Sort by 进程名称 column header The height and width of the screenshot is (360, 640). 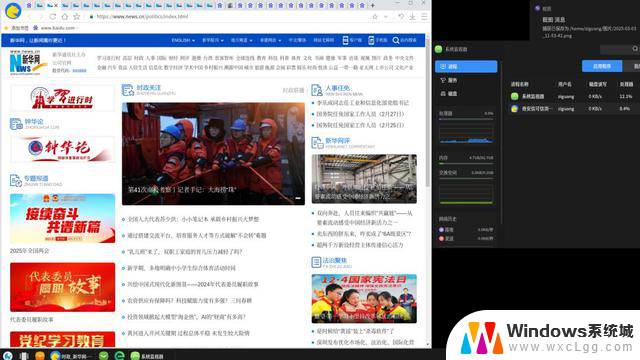(x=519, y=84)
